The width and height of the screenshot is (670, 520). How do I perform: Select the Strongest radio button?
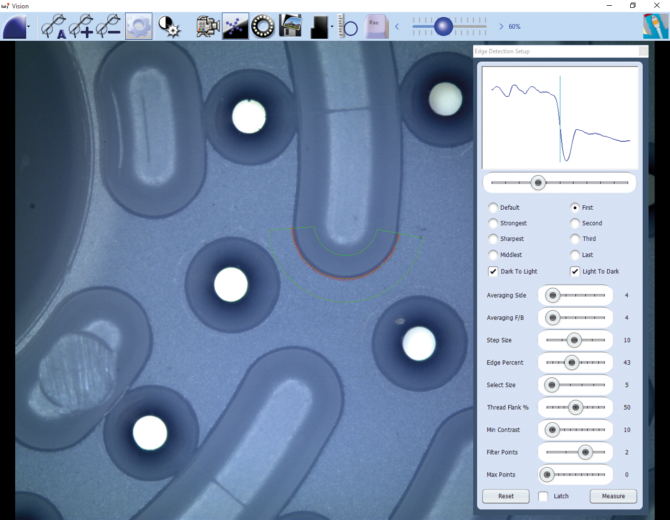click(x=493, y=223)
